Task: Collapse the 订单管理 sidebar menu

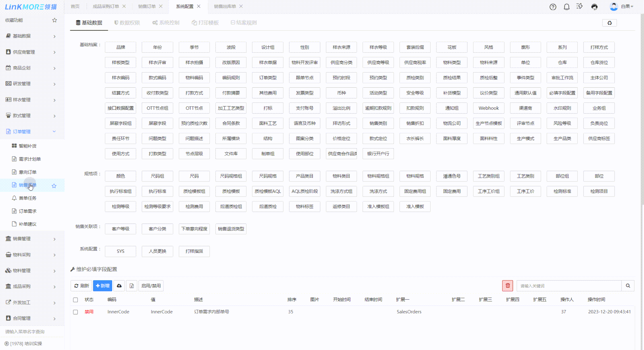Action: [31, 131]
